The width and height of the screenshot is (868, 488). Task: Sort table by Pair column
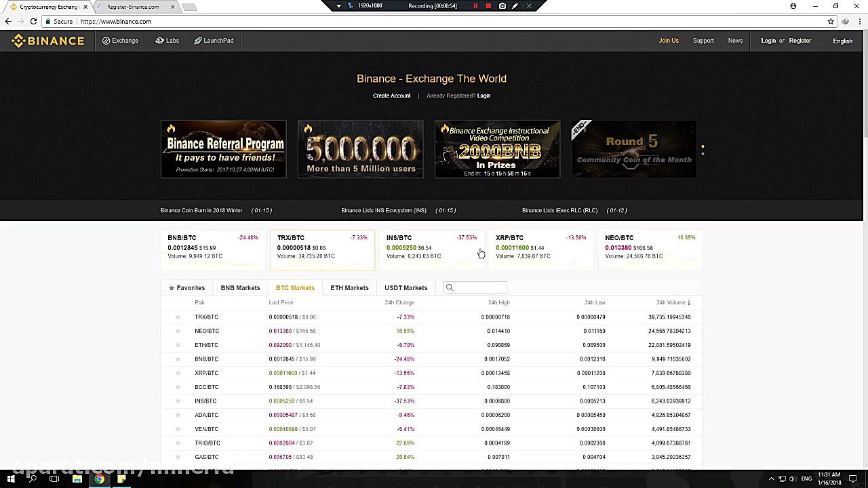pyautogui.click(x=199, y=303)
